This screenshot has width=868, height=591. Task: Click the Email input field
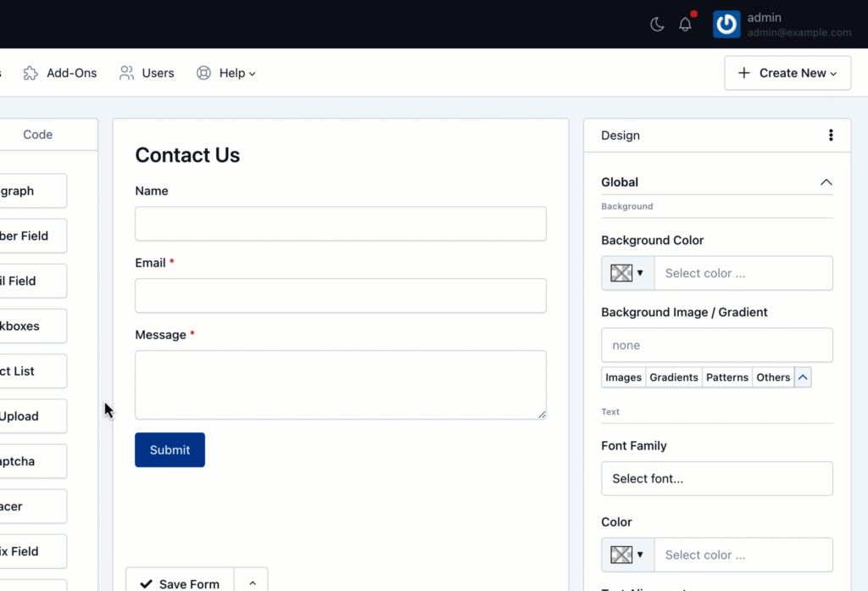pos(341,296)
